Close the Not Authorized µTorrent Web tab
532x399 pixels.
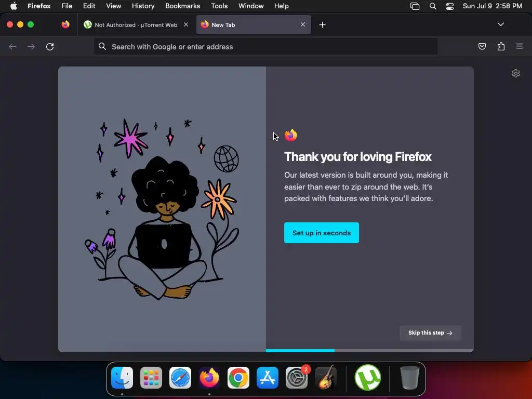click(x=186, y=24)
